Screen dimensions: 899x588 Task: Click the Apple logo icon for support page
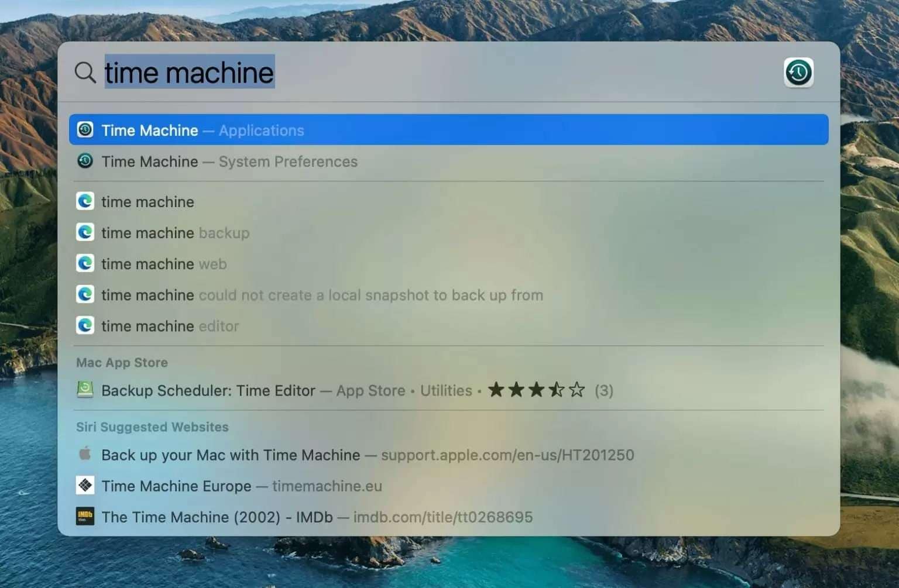[85, 454]
